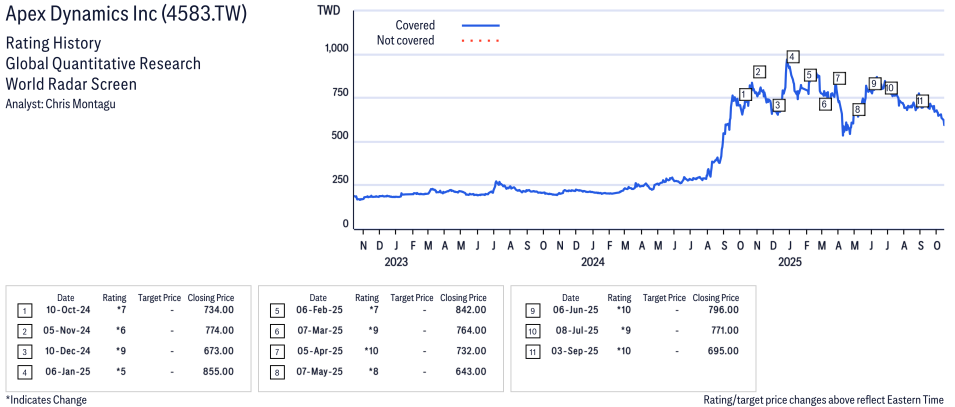
Task: Click the blue Covered legend line
Action: pos(481,25)
